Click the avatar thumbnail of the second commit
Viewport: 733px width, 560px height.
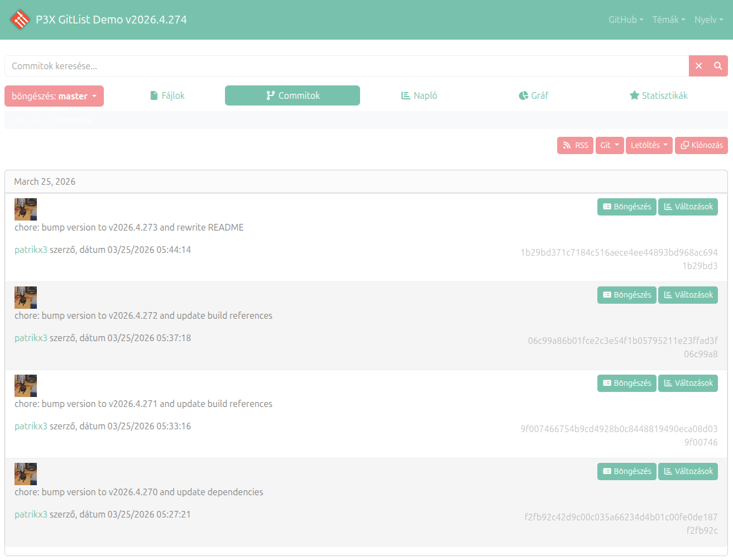click(x=25, y=297)
